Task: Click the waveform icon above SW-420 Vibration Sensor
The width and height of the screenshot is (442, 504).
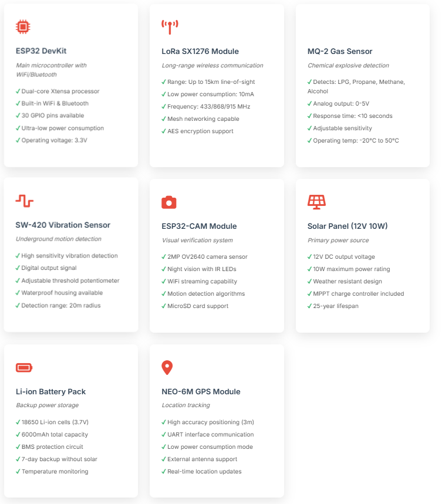Action: coord(25,201)
